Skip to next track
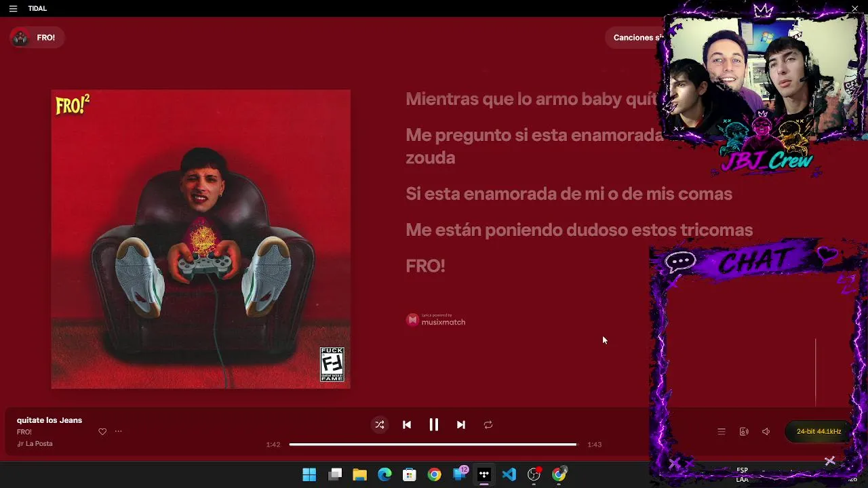Screen dimensions: 868x488 point(461,425)
